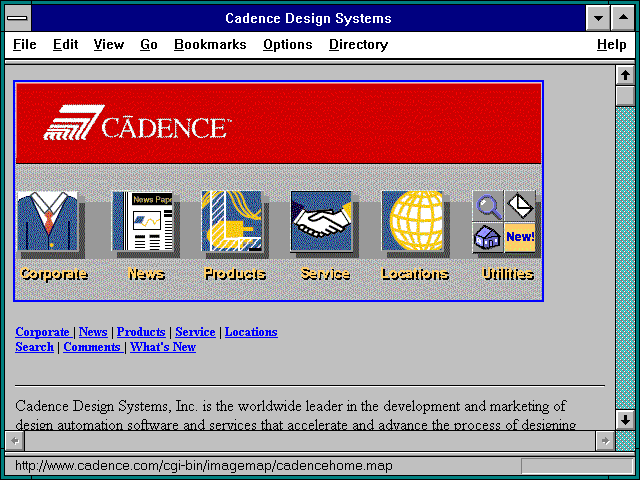
Task: Click the yellow Utilities label in the image map
Action: coord(508,274)
